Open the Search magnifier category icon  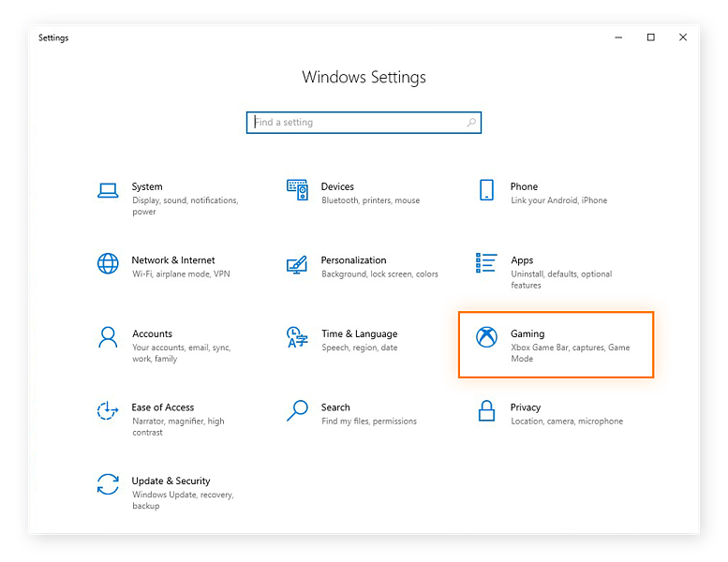click(x=297, y=410)
